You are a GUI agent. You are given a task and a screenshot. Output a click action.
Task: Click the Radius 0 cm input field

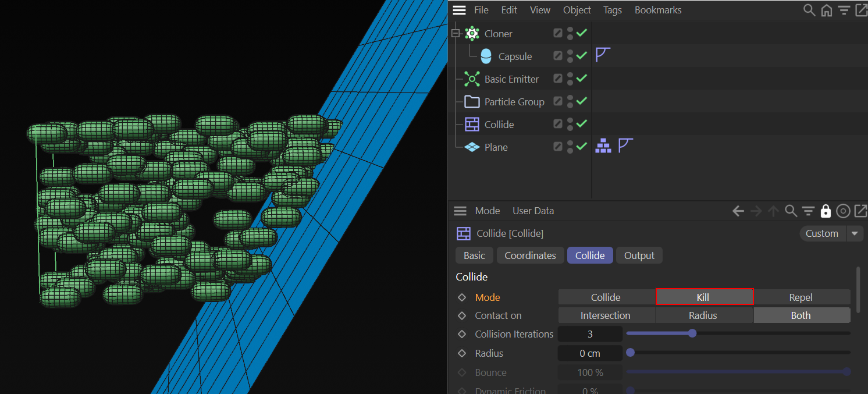coord(590,353)
